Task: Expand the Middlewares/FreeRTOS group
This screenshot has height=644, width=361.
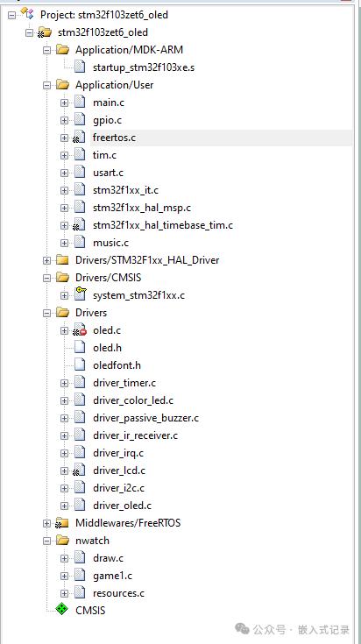Action: [x=46, y=523]
